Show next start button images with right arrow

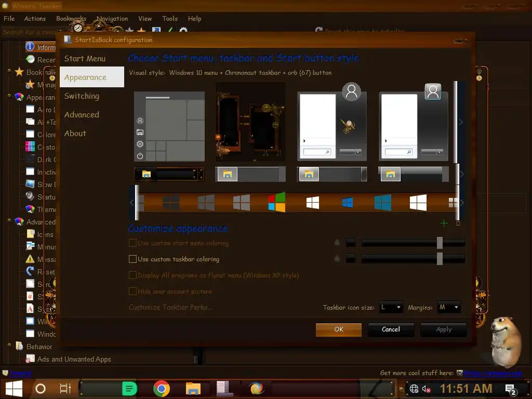[x=462, y=203]
